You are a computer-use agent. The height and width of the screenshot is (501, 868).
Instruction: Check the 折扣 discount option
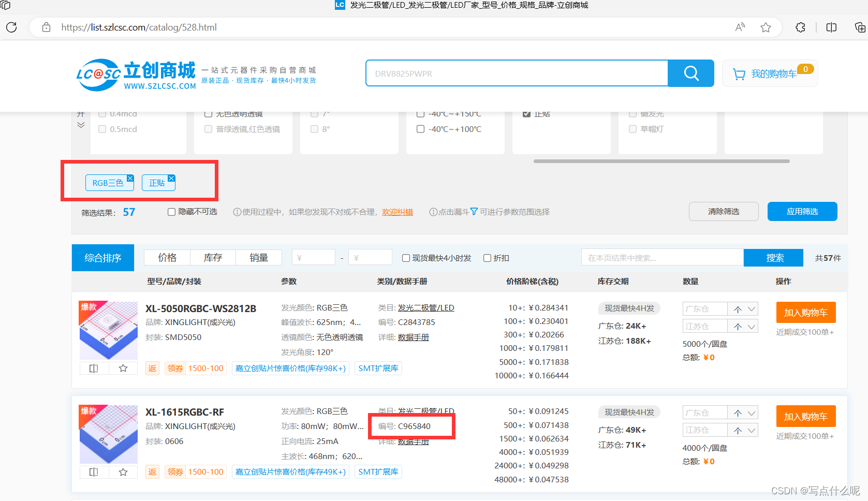coord(487,258)
